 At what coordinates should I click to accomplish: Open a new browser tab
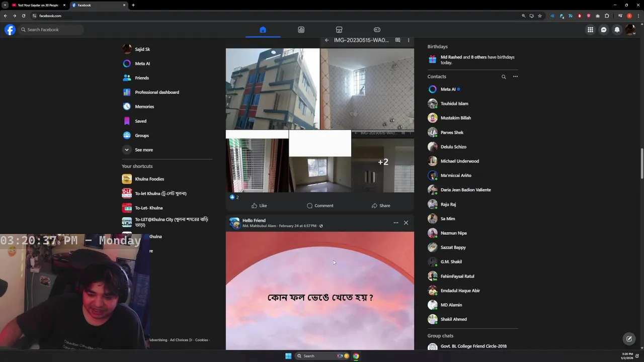[133, 5]
